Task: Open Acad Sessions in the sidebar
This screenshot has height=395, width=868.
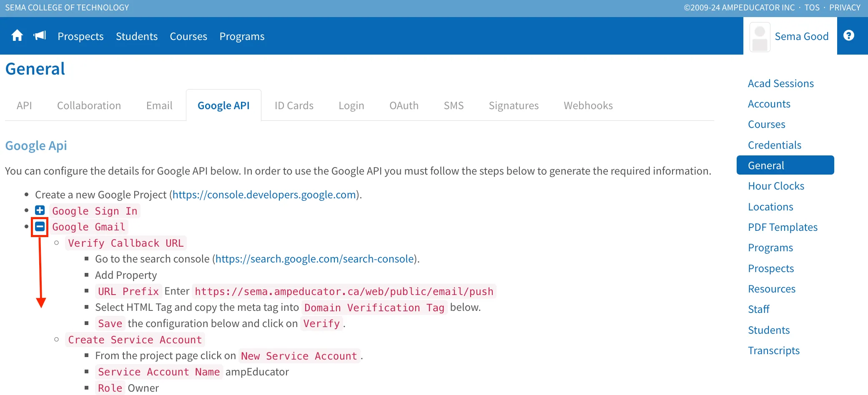Action: [x=780, y=83]
